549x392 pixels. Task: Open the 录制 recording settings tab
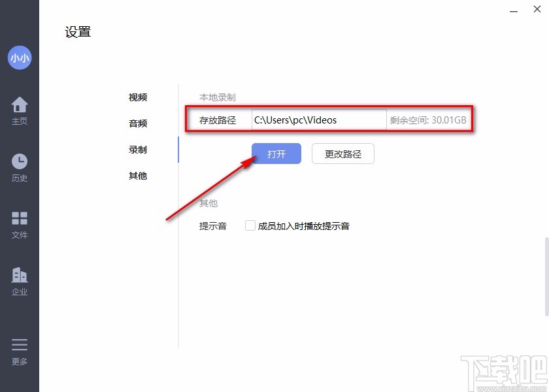pyautogui.click(x=137, y=150)
